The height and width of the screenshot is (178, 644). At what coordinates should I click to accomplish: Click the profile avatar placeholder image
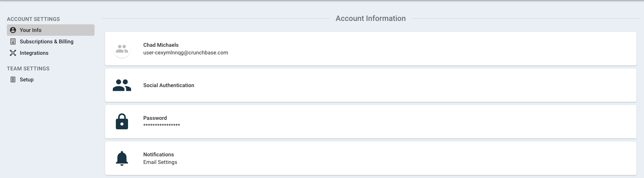point(122,49)
